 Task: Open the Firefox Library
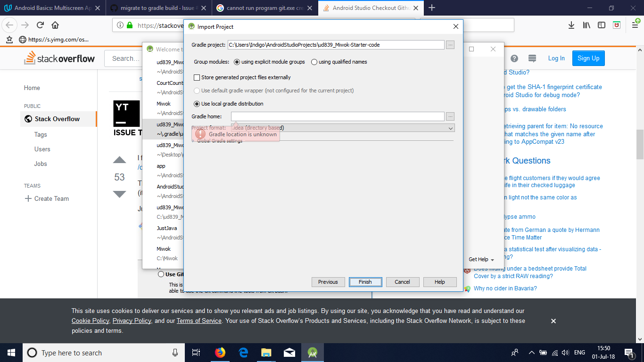(586, 25)
